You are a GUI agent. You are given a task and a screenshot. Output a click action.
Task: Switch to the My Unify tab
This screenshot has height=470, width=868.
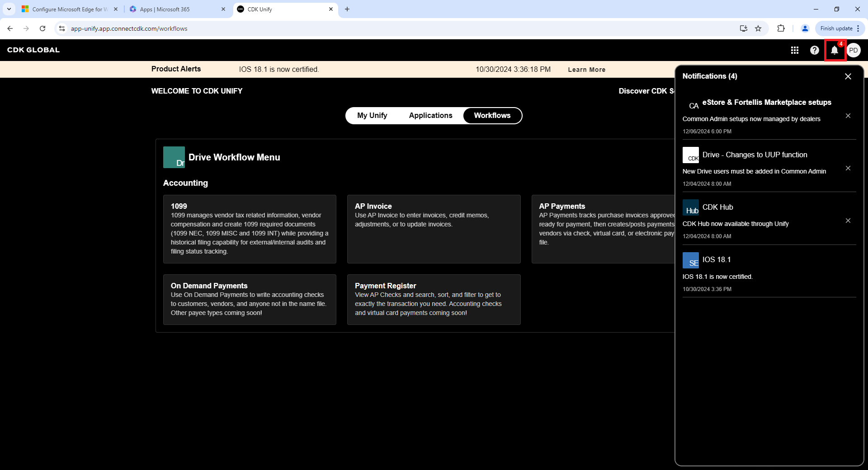(x=372, y=115)
